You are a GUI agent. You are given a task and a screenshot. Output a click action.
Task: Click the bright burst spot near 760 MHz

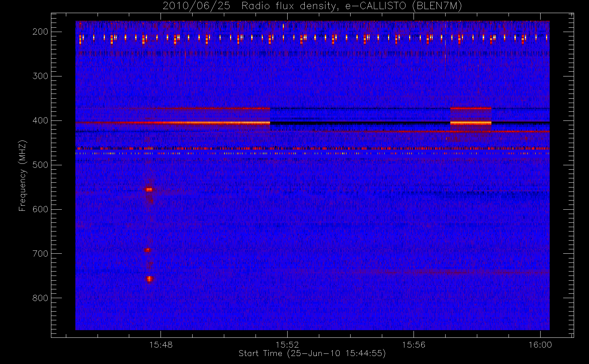149,279
